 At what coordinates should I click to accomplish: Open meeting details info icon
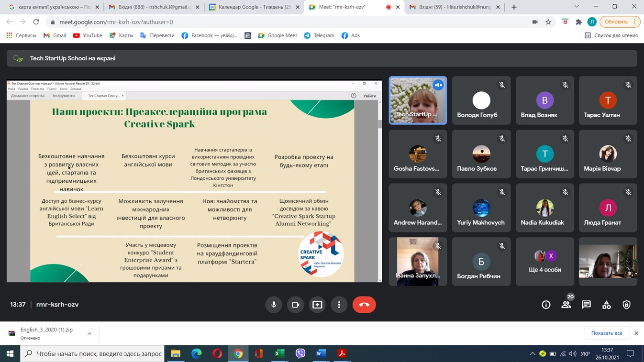click(546, 305)
